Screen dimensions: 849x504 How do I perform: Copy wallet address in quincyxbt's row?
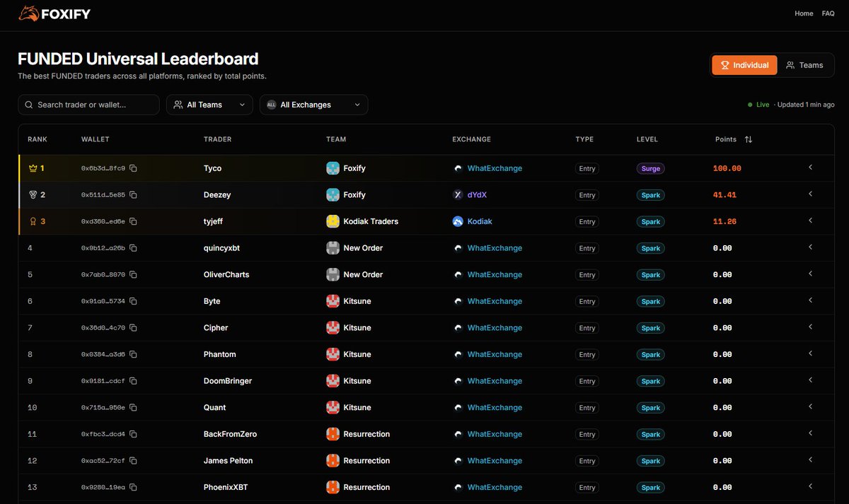pyautogui.click(x=133, y=248)
